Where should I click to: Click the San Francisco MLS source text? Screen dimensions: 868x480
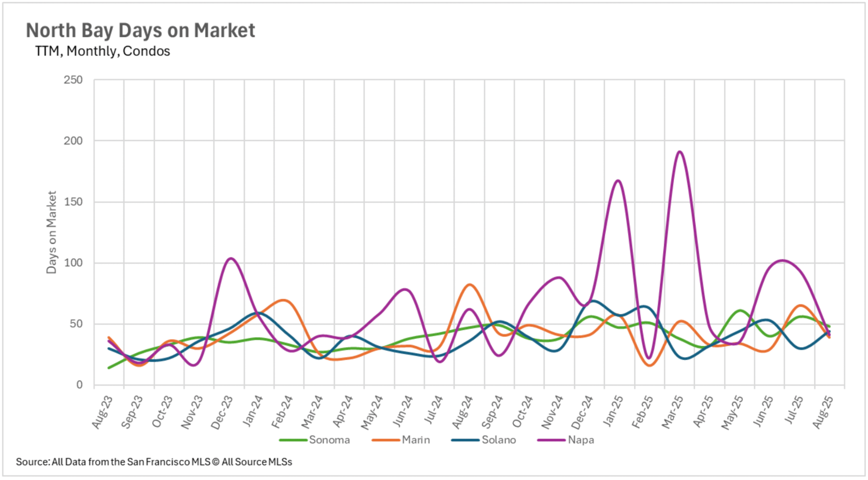pyautogui.click(x=154, y=462)
